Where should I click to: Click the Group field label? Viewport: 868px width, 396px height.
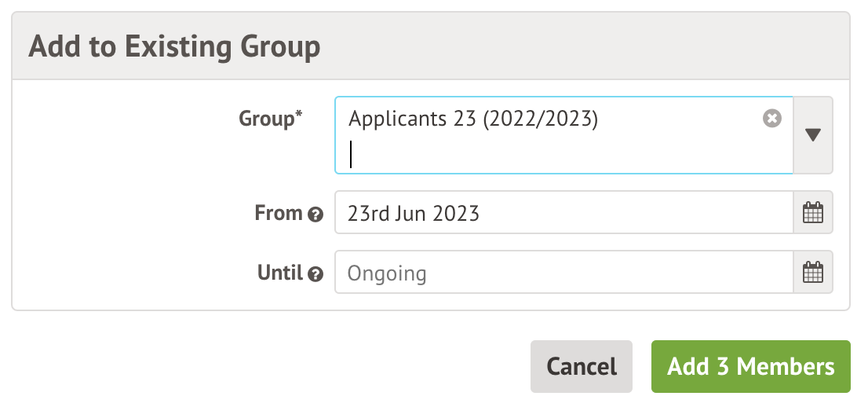click(265, 119)
